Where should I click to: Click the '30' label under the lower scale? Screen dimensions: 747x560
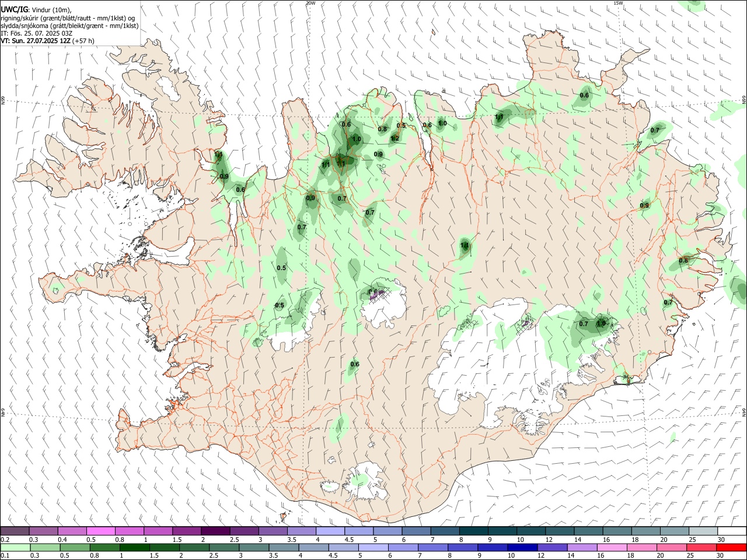coord(721,556)
